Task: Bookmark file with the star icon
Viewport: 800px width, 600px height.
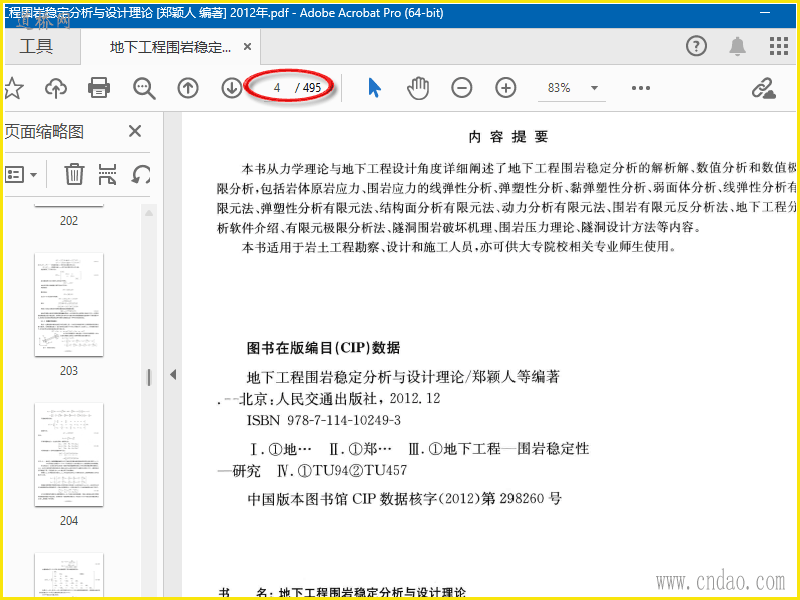Action: click(x=13, y=88)
